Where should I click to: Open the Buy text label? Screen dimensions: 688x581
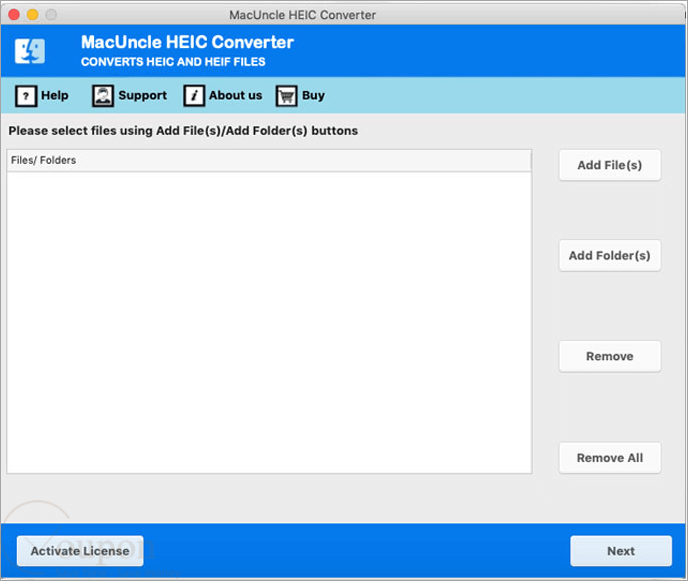pos(313,96)
